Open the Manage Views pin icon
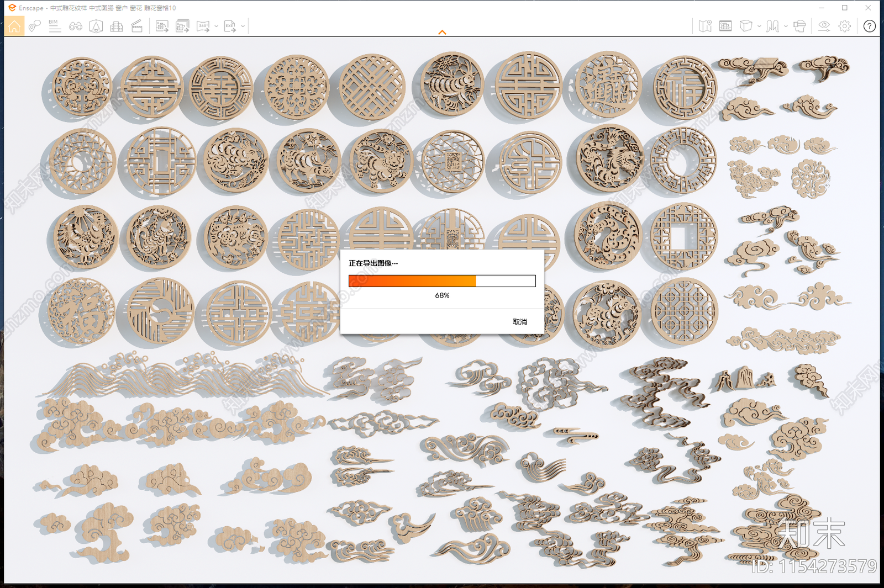This screenshot has height=588, width=884. [35, 26]
